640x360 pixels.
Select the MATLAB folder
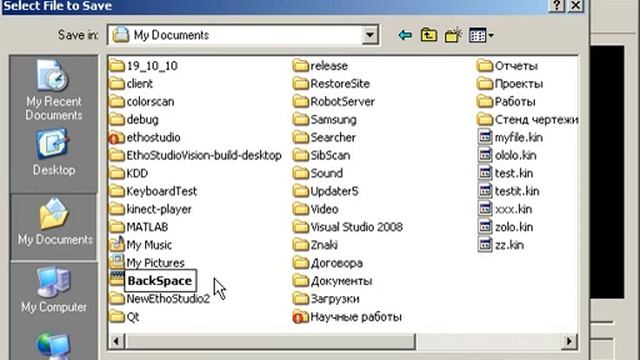(x=139, y=227)
